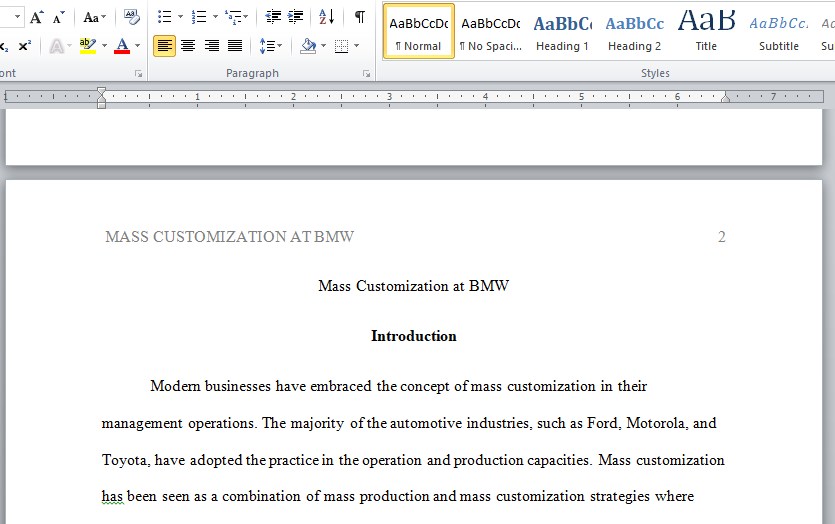Click the Paragraph group label
Viewport: 835px width, 524px height.
pos(252,73)
